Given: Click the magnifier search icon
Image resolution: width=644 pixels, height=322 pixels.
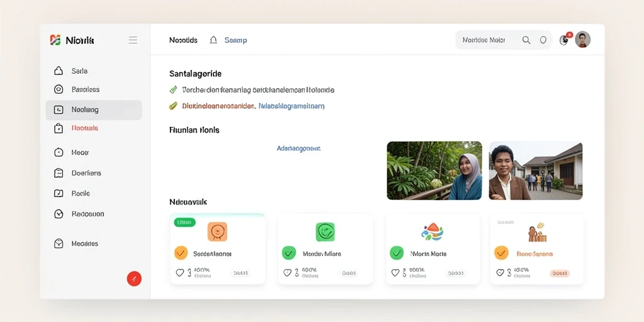Looking at the screenshot, I should click(526, 40).
